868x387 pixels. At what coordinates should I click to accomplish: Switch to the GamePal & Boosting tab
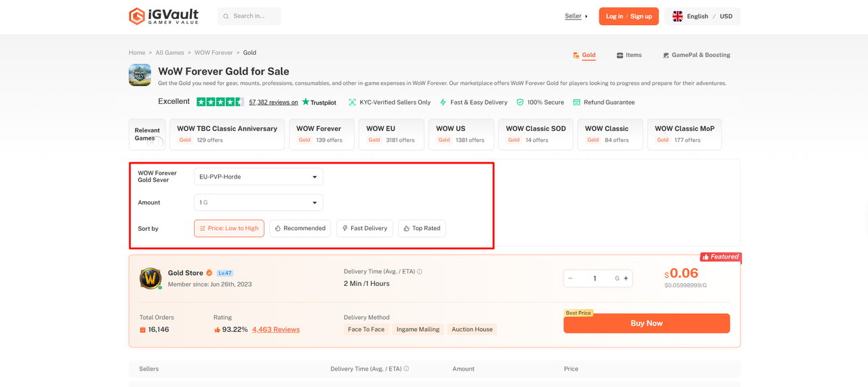coord(696,55)
